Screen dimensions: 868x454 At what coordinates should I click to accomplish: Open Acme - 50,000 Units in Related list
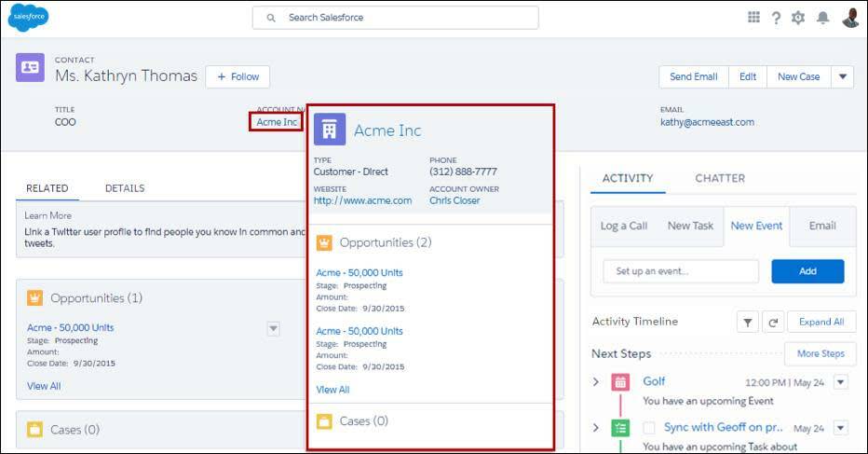tap(70, 327)
